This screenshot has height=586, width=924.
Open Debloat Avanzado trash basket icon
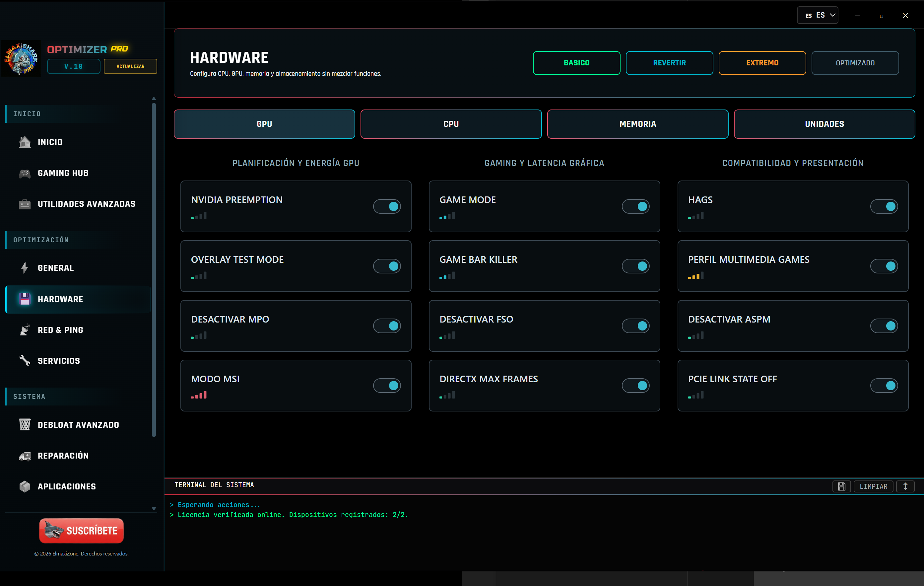coord(25,425)
